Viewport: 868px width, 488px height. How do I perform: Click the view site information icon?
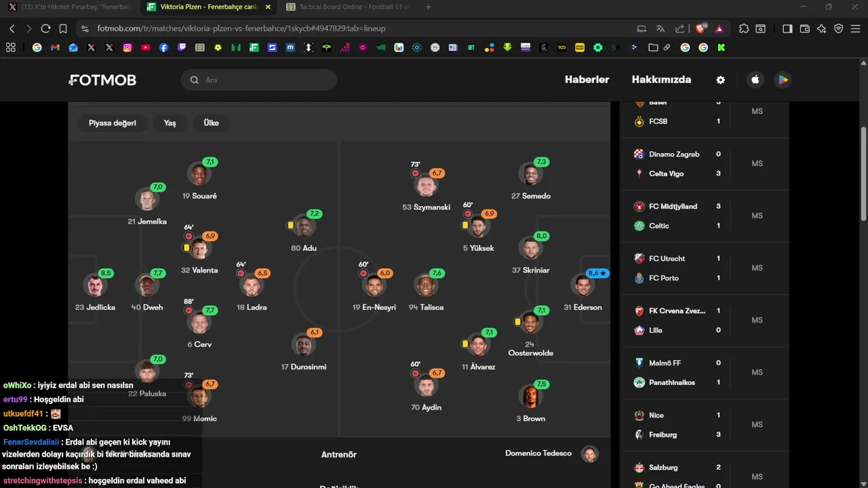tap(85, 28)
